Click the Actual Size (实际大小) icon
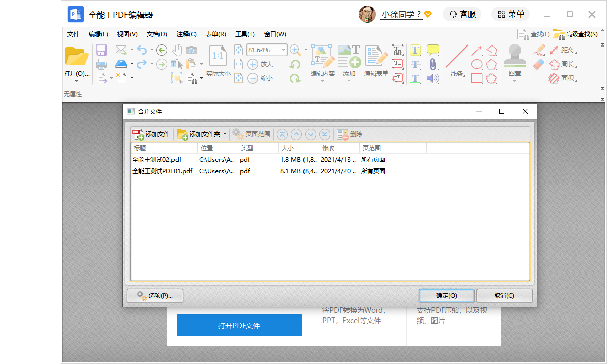The image size is (607, 364). (218, 57)
